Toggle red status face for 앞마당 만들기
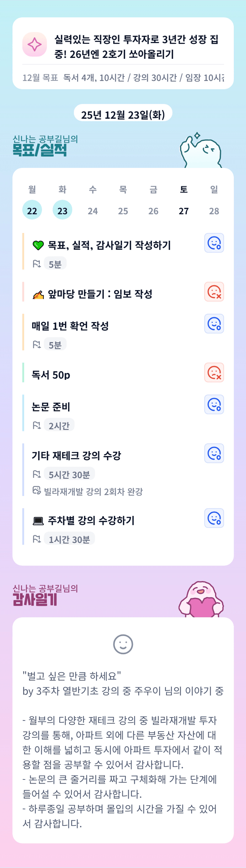Screen dimensions: 246x868 pos(214,292)
